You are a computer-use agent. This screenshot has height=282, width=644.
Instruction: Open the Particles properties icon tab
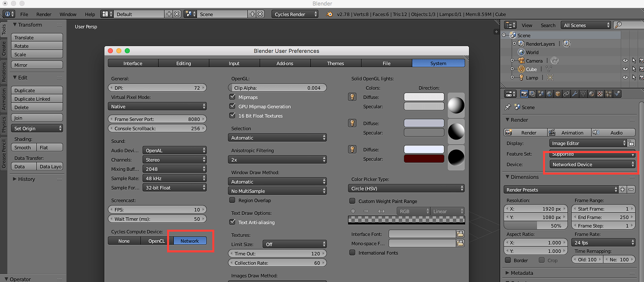pos(609,94)
